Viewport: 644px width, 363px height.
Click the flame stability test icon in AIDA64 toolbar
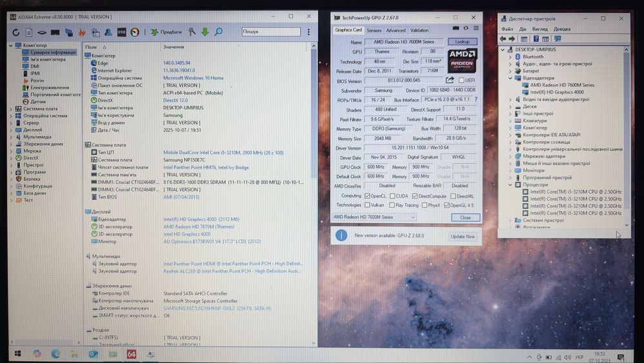coord(82,32)
